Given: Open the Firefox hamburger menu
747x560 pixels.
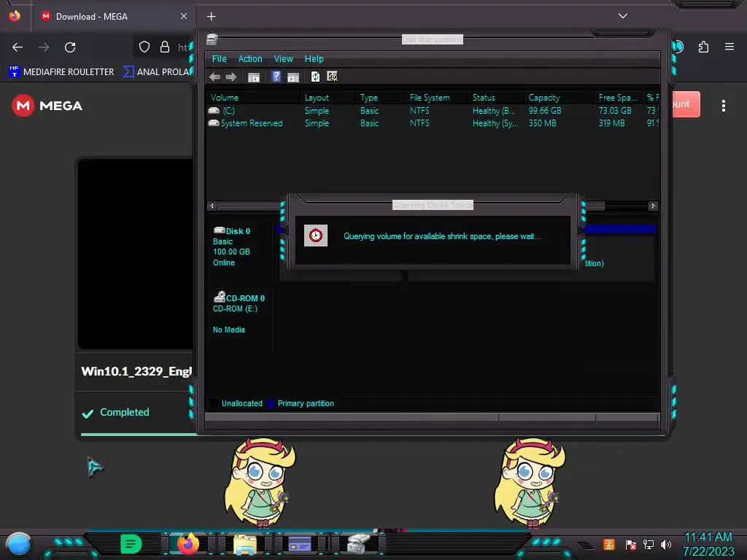Looking at the screenshot, I should coord(729,47).
